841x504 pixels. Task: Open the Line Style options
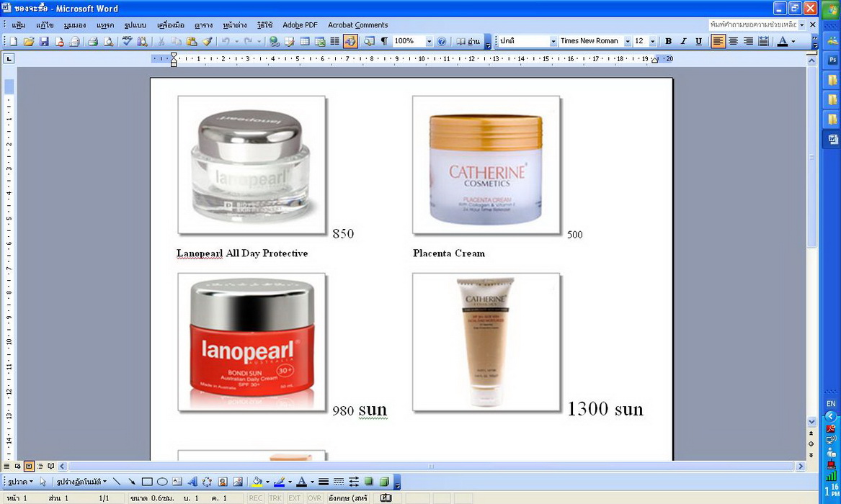(x=324, y=482)
